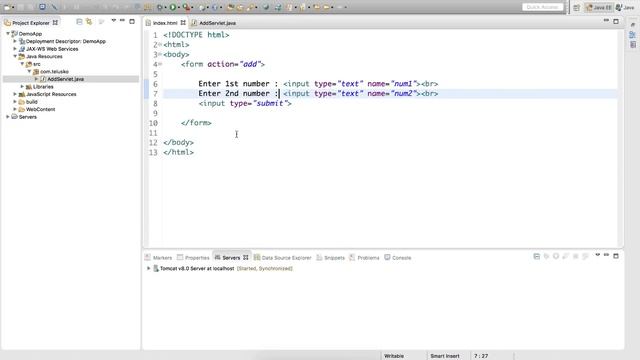The height and width of the screenshot is (360, 640).
Task: Click the first icon in the Servers view toolbar
Action: click(537, 256)
